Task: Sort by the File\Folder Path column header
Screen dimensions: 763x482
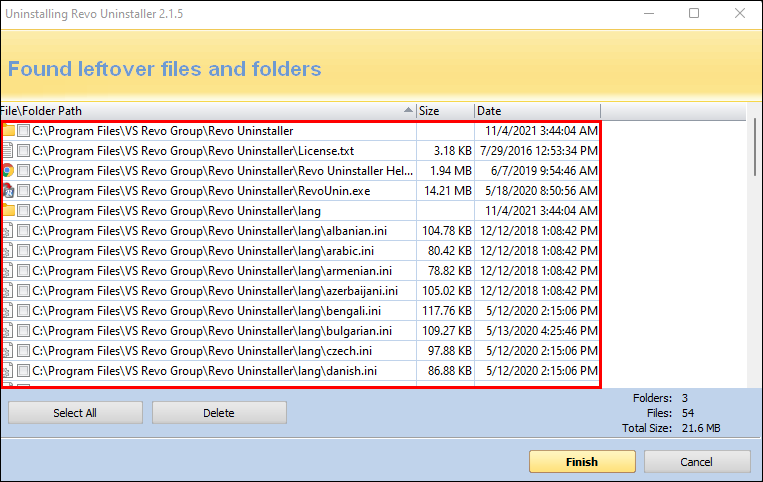Action: coord(208,111)
